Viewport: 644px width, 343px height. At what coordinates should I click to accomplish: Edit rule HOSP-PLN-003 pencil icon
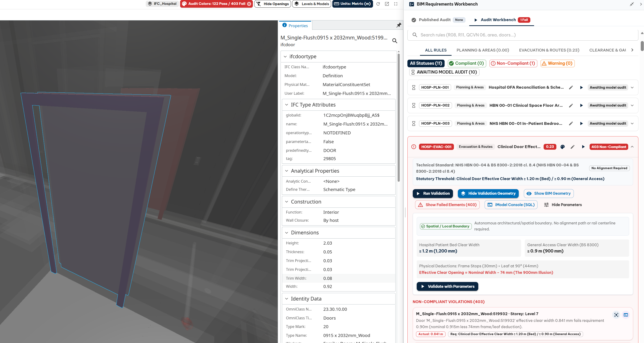point(571,123)
